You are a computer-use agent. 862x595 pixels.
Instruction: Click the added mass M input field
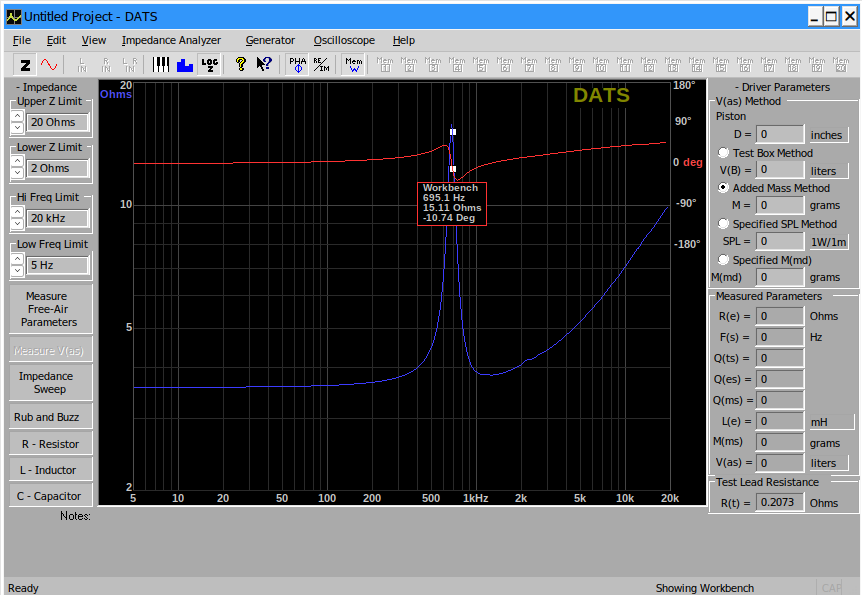pos(780,205)
